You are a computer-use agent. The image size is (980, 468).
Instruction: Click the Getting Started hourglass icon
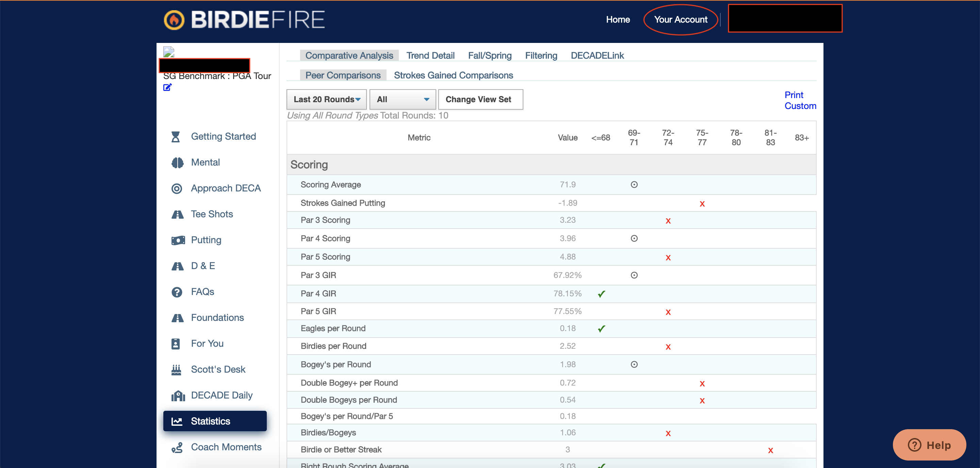pos(175,137)
